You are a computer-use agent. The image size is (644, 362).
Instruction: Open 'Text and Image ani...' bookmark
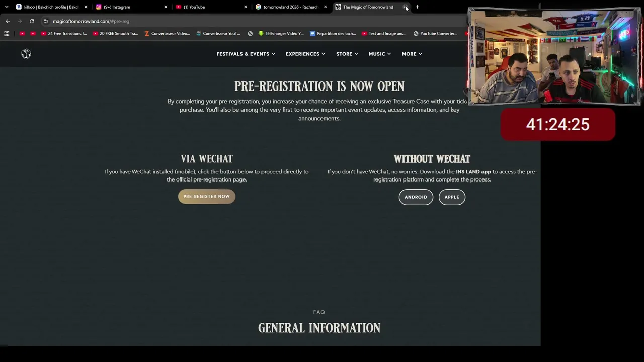383,34
